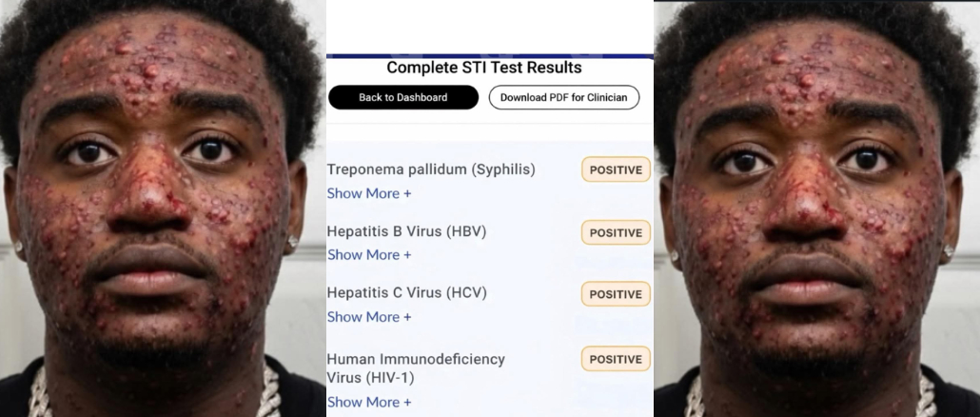
Task: Click the POSITIVE badge for Hepatitis C
Action: tap(616, 294)
